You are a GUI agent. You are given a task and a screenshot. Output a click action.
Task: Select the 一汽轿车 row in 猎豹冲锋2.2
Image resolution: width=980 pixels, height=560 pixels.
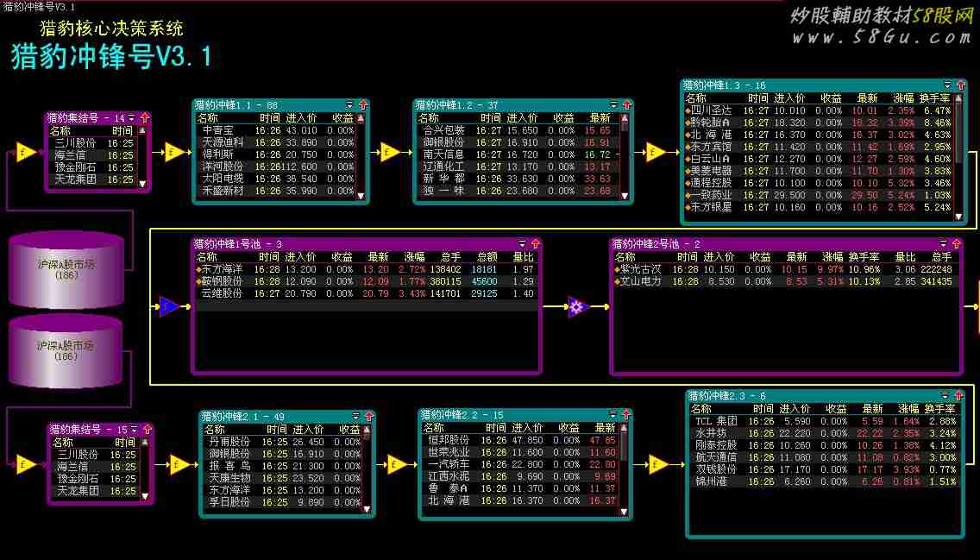(x=521, y=464)
